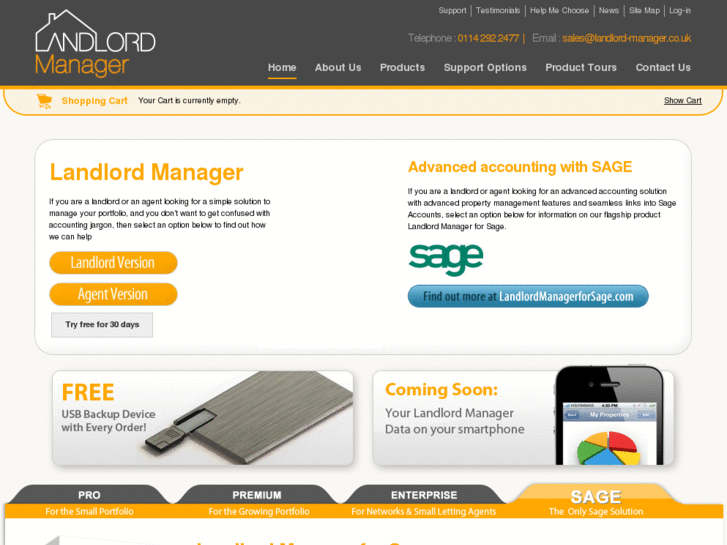
Task: Open the Support link in top bar
Action: 453,10
